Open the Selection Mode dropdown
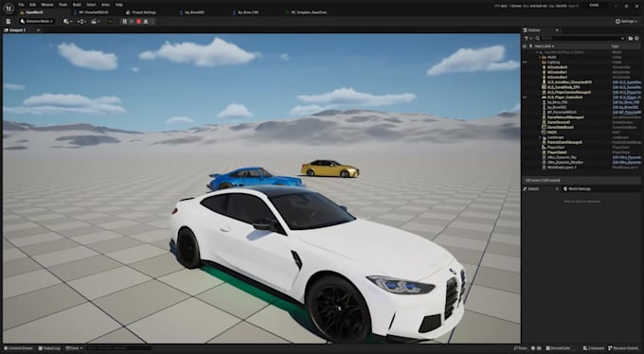Screen dimensions: 644x354 click(37, 22)
